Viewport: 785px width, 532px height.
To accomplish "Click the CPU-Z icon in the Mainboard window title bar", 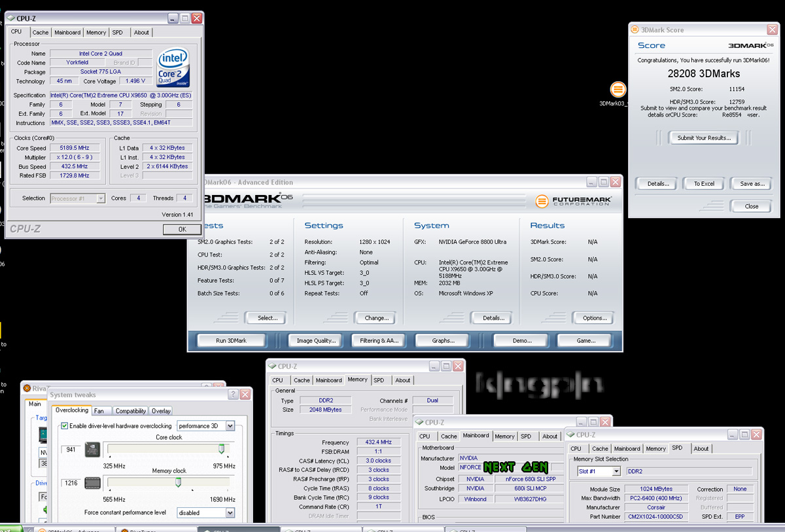I will coord(419,423).
